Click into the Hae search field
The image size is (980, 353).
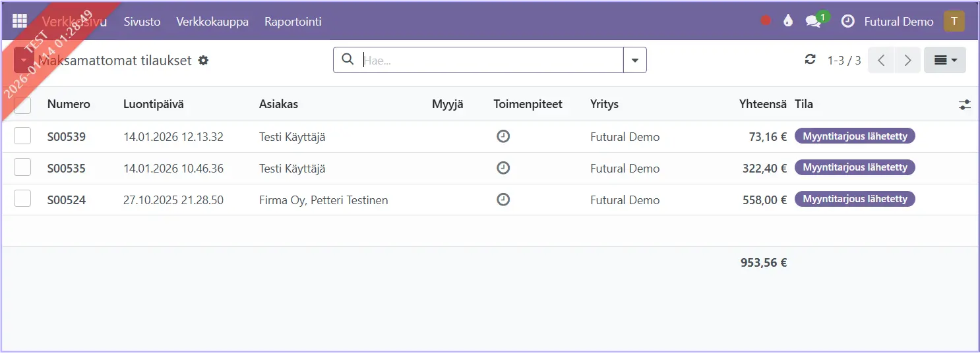pyautogui.click(x=491, y=60)
